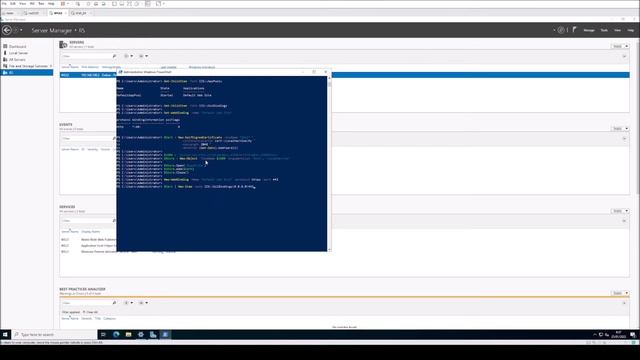Open Server Manager Help menu
The width and height of the screenshot is (640, 360).
(631, 30)
